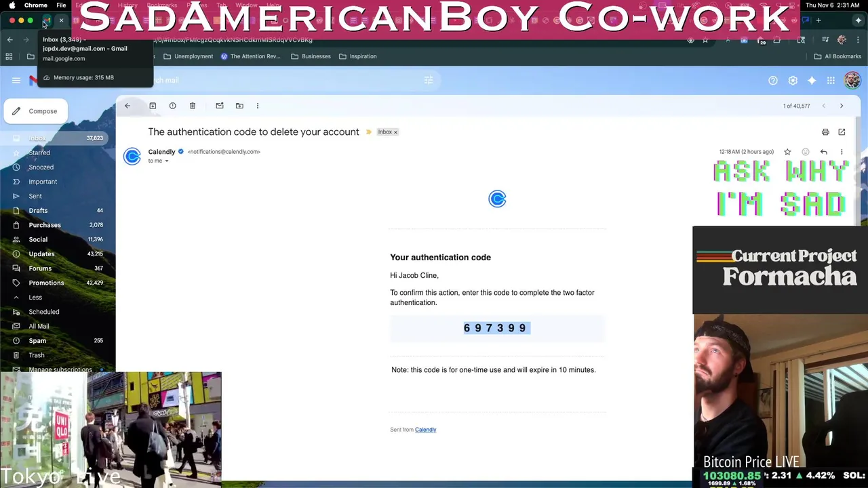Viewport: 868px width, 488px height.
Task: Open More options in email toolbar
Action: click(258, 106)
